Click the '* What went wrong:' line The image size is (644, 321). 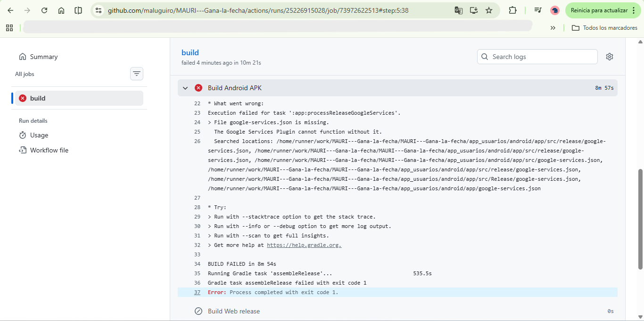click(x=236, y=103)
